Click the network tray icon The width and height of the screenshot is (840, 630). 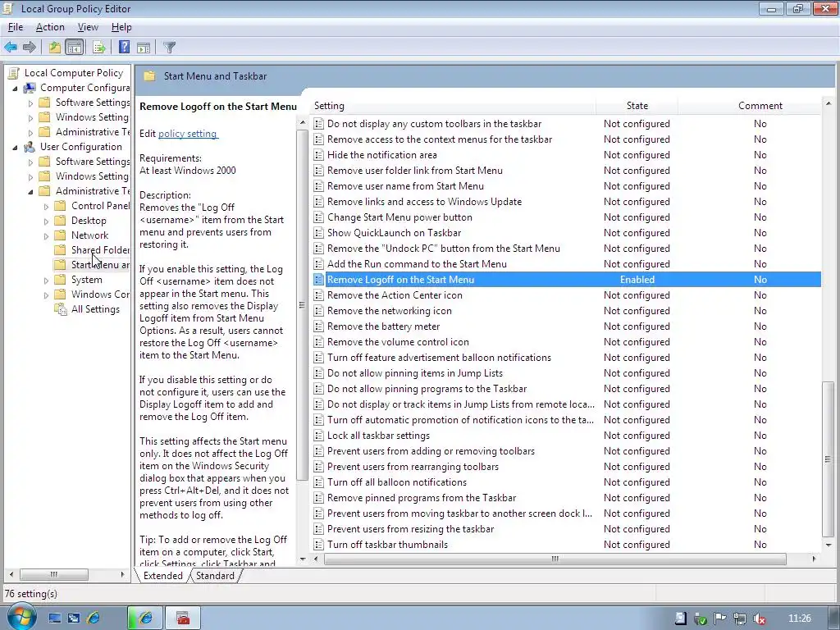click(x=740, y=619)
